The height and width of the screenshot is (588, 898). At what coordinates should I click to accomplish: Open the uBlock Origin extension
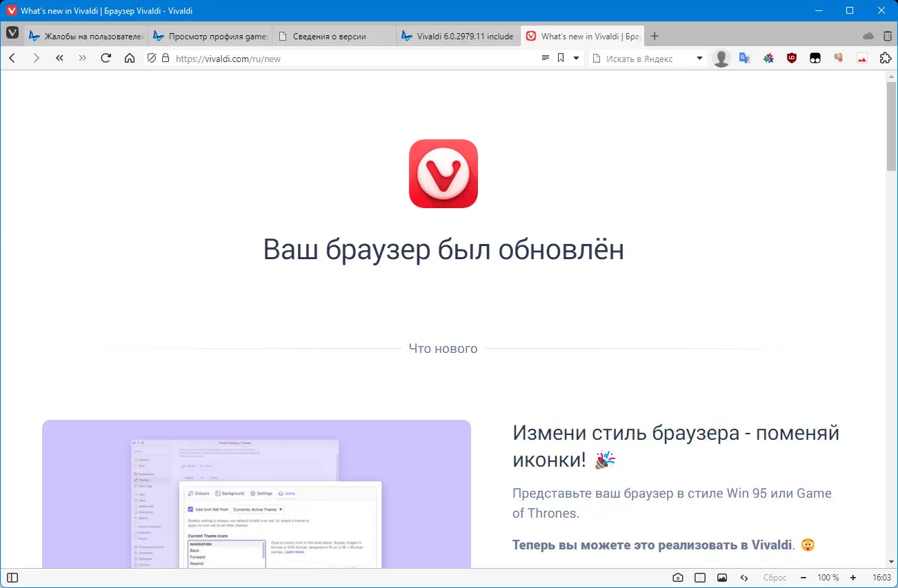tap(791, 58)
